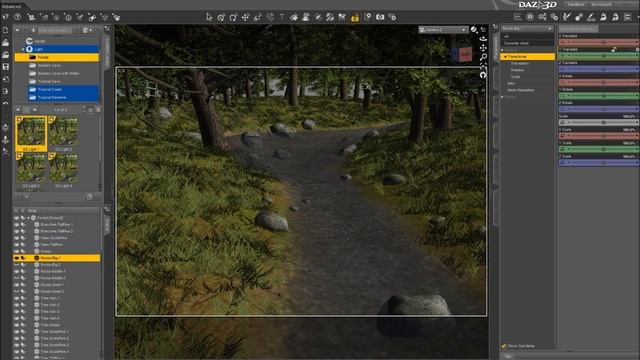Click the What's This help cursor icon
Viewport: 640px width, 360px height.
coord(5,17)
